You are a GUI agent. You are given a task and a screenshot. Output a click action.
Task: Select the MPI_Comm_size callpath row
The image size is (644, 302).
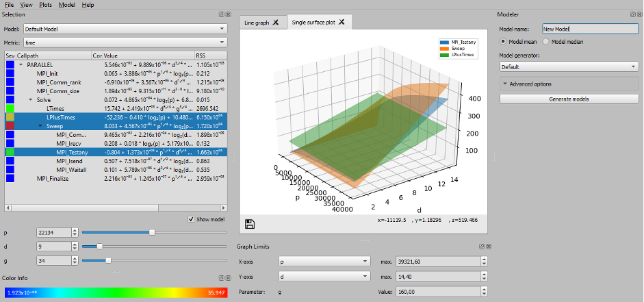(116, 91)
